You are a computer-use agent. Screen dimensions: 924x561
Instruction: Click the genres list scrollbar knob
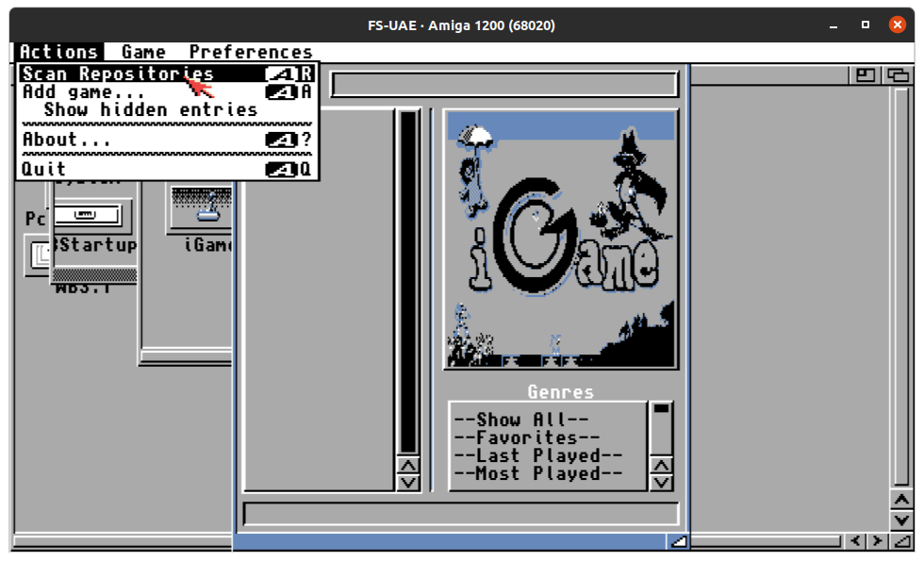tap(661, 408)
